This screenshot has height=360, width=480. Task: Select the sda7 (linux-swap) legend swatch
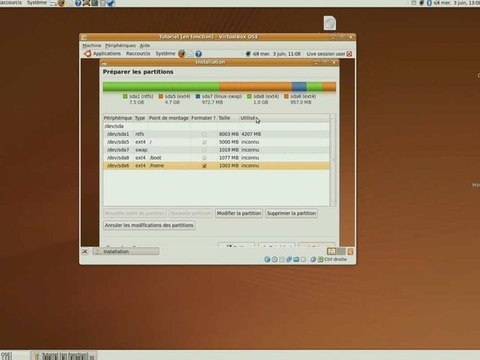tap(198, 96)
